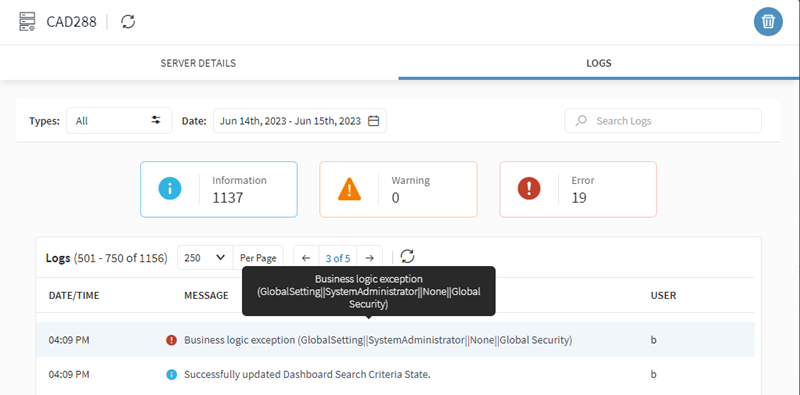Viewport: 800px width, 395px height.
Task: Click the Logs (501 - 750 of 1156) heading
Action: [107, 258]
